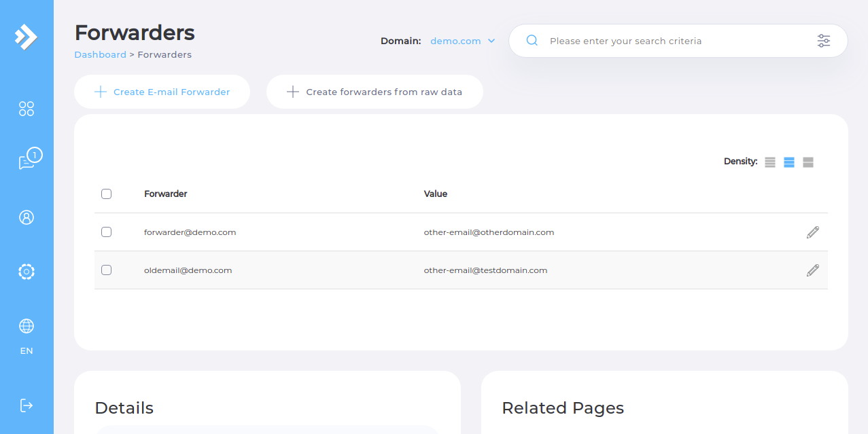Edit oldemail@demo.com with pencil icon
Viewport: 868px width, 434px height.
(813, 270)
